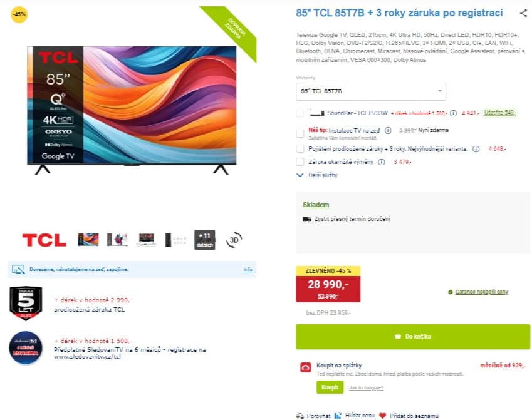Image resolution: width=532 pixels, height=420 pixels.
Task: Open Garance nejlepší ceny link
Action: click(x=481, y=292)
